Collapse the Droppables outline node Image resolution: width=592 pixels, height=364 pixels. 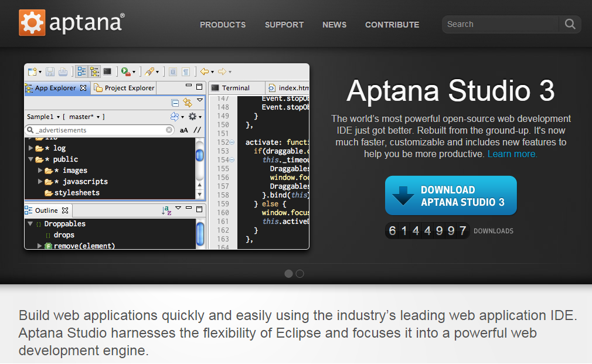[x=30, y=223]
